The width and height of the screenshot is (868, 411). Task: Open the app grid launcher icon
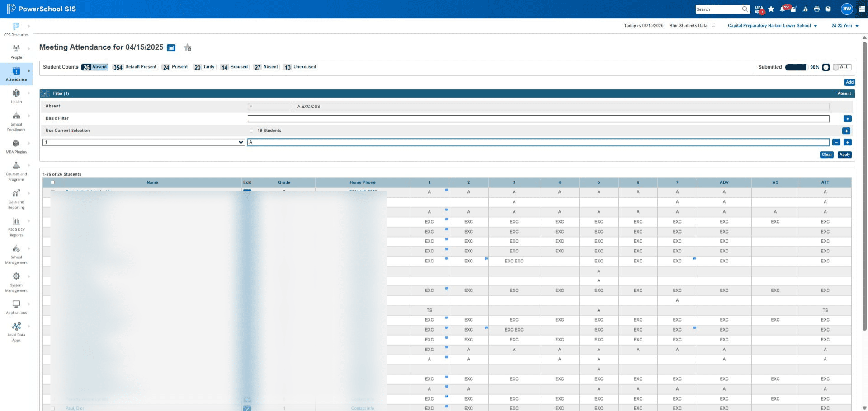click(x=862, y=9)
